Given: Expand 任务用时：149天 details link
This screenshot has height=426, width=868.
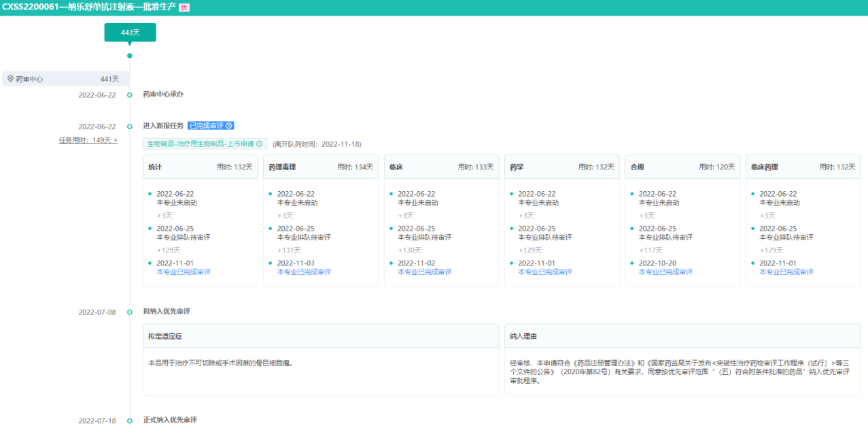Looking at the screenshot, I should pyautogui.click(x=88, y=140).
